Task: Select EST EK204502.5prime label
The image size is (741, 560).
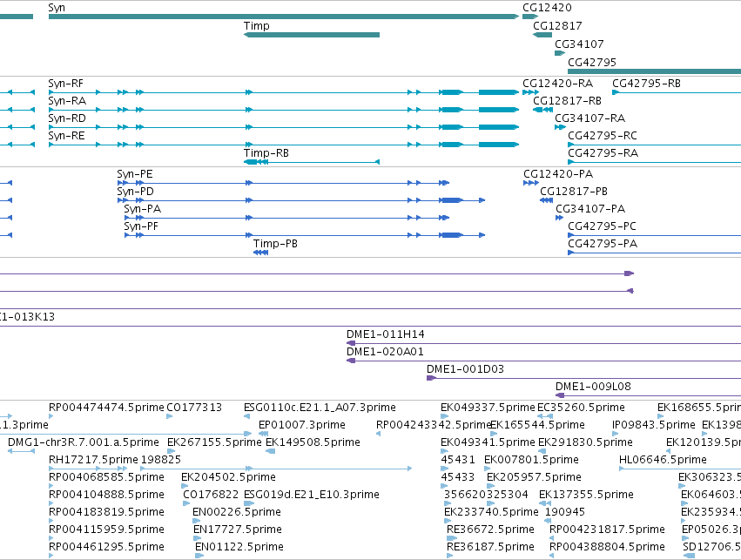Action: pyautogui.click(x=229, y=477)
